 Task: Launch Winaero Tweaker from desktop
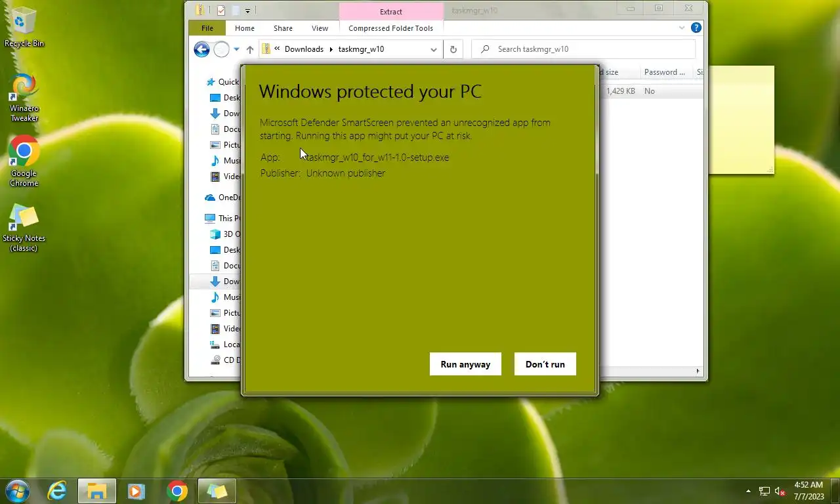[24, 98]
